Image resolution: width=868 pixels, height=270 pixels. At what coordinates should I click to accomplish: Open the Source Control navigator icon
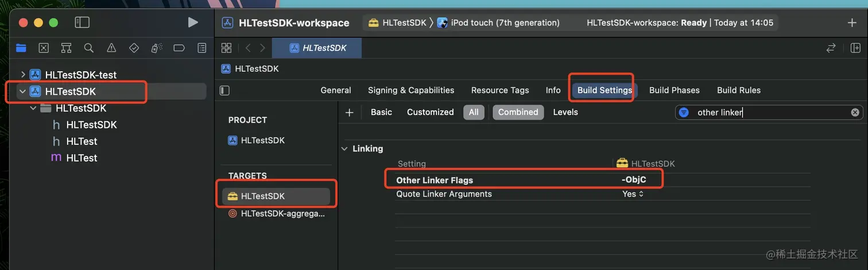[x=44, y=48]
